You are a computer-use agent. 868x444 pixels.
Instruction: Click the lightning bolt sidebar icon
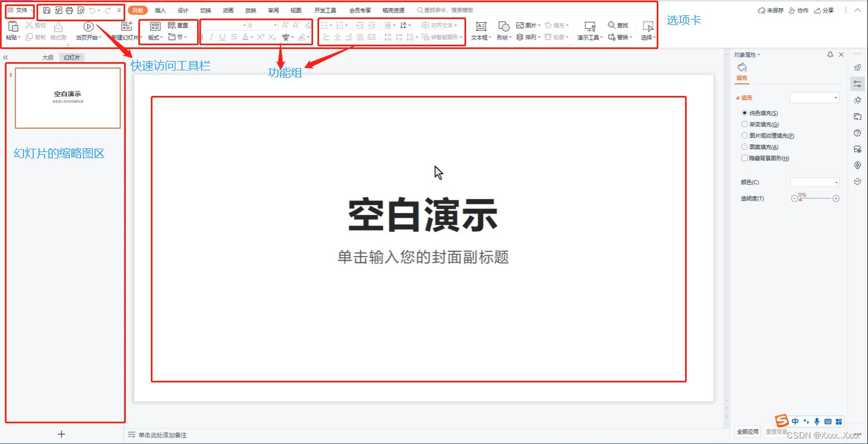click(858, 165)
